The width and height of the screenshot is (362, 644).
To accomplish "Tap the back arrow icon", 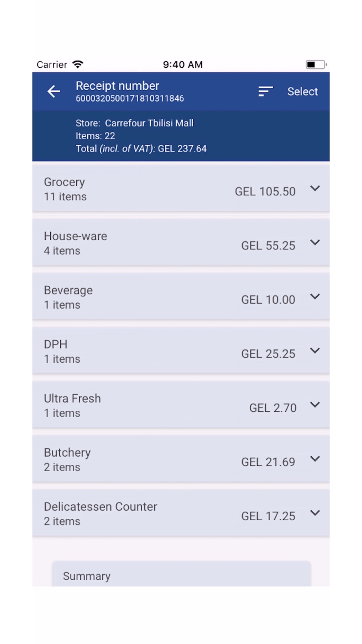I will pyautogui.click(x=54, y=91).
